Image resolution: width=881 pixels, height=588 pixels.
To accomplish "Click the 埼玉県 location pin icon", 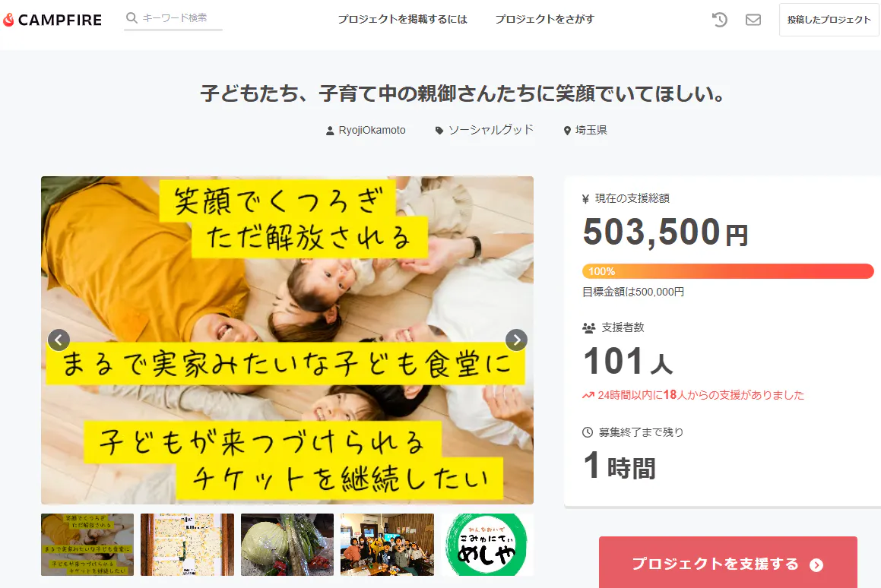I will pyautogui.click(x=567, y=131).
